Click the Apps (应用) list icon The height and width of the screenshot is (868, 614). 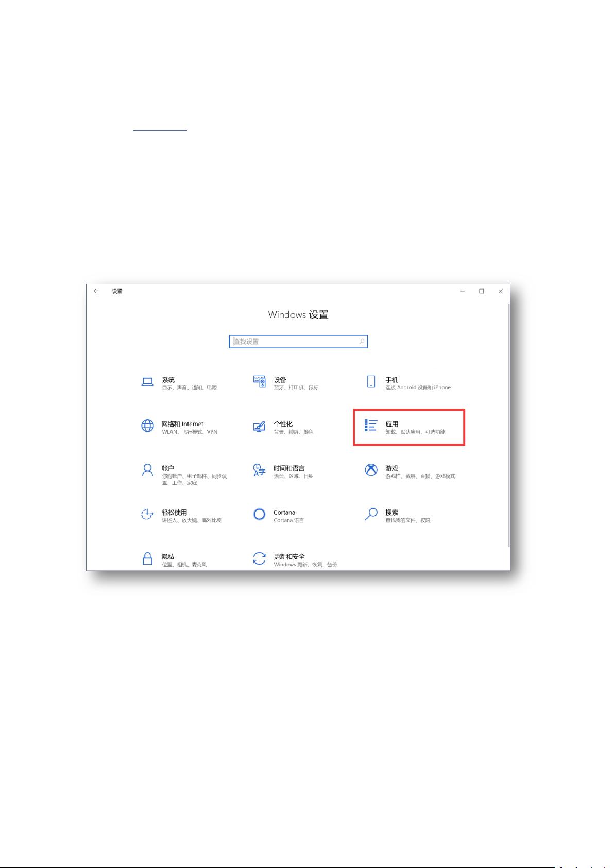click(x=371, y=426)
